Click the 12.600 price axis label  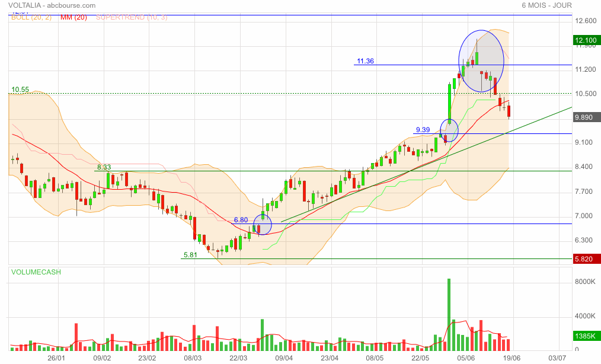[x=586, y=21]
